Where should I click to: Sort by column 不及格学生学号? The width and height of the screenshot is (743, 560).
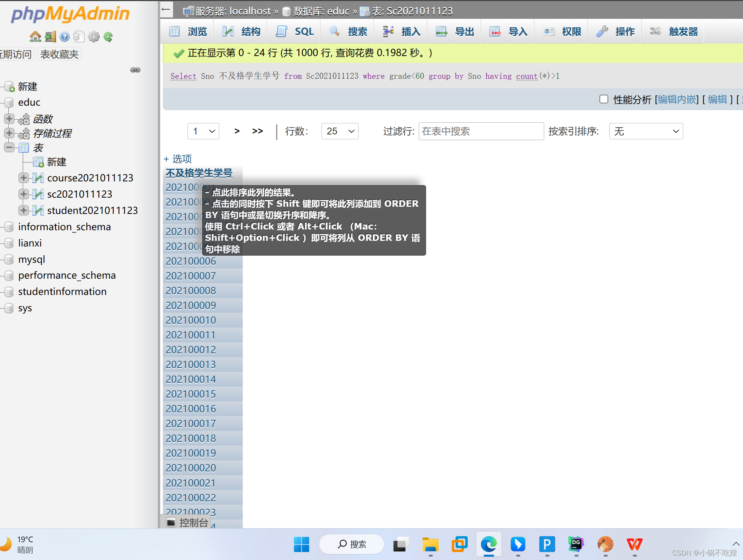(198, 173)
